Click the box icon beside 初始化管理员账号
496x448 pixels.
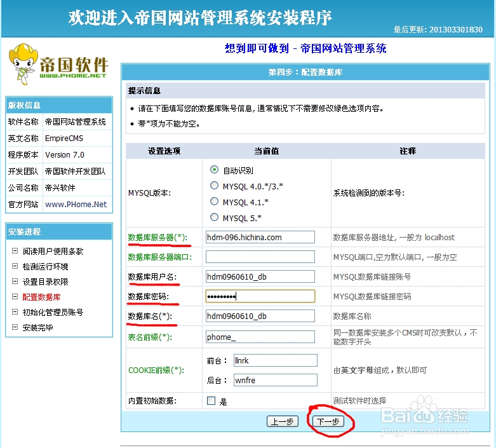(x=15, y=312)
